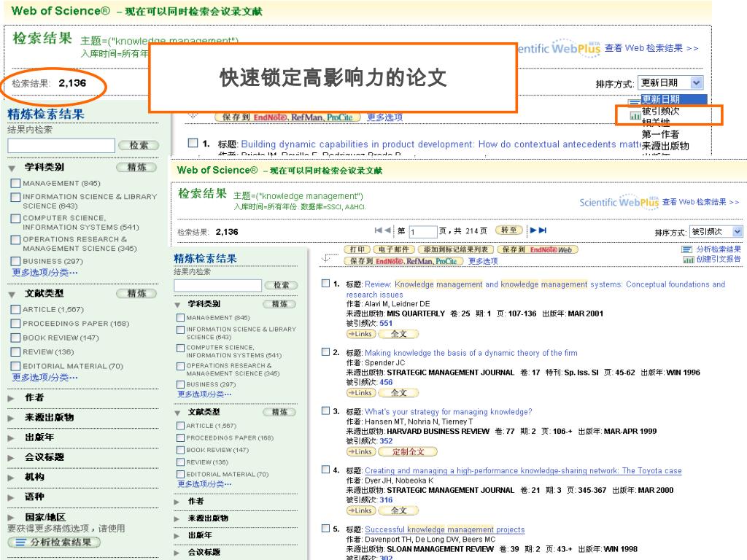Tick MANAGEMENT (845) checkbox in front window
The width and height of the screenshot is (747, 560).
pos(181,318)
